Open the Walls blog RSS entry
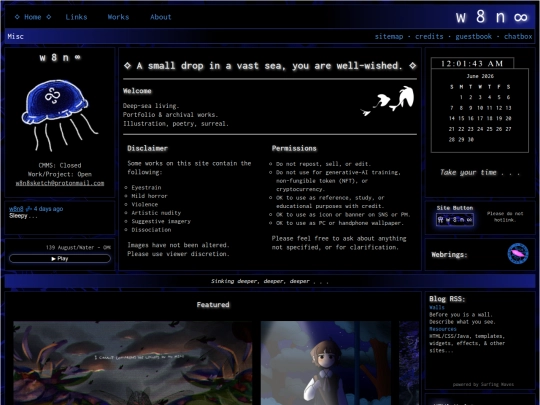Image resolution: width=540 pixels, height=405 pixels. click(437, 308)
